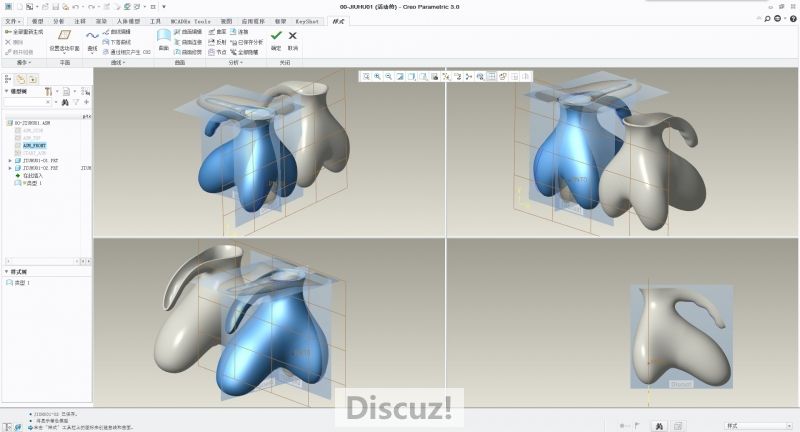Expand JIUHU01-02.PRT tree node
The width and height of the screenshot is (800, 432).
tap(10, 168)
